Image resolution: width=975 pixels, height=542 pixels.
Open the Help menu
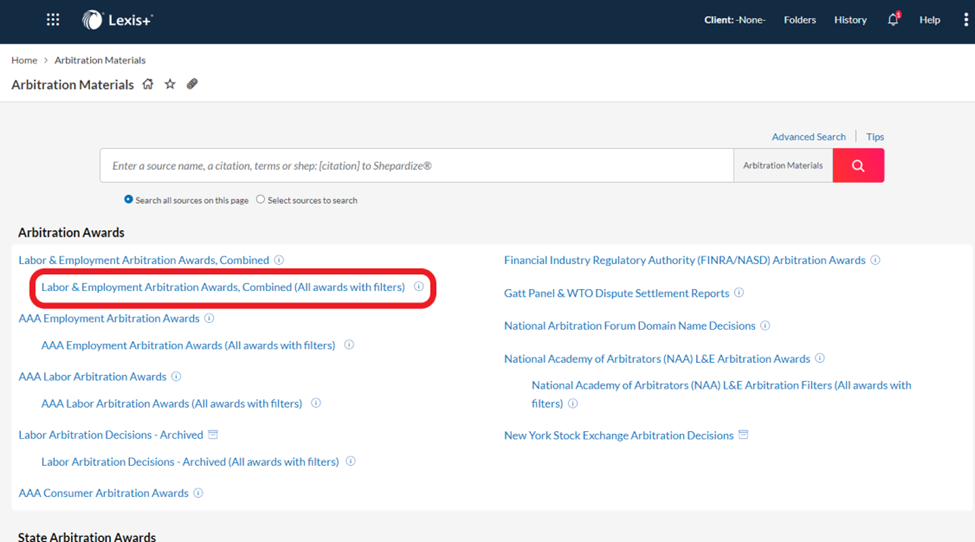[x=930, y=20]
